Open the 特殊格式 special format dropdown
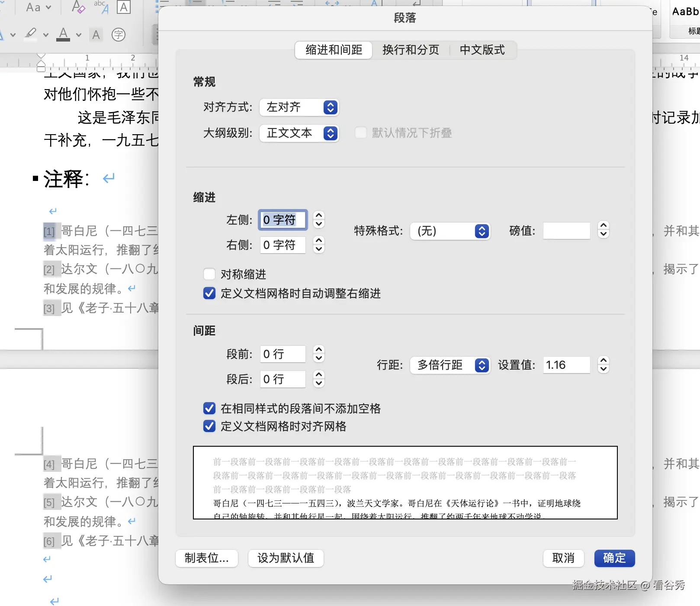The width and height of the screenshot is (700, 606). 450,231
